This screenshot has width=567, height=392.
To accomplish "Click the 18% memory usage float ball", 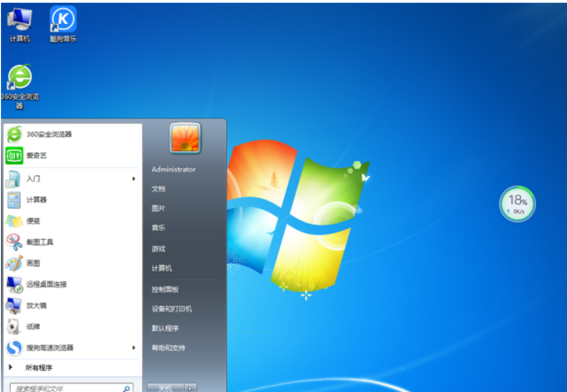I will click(517, 204).
